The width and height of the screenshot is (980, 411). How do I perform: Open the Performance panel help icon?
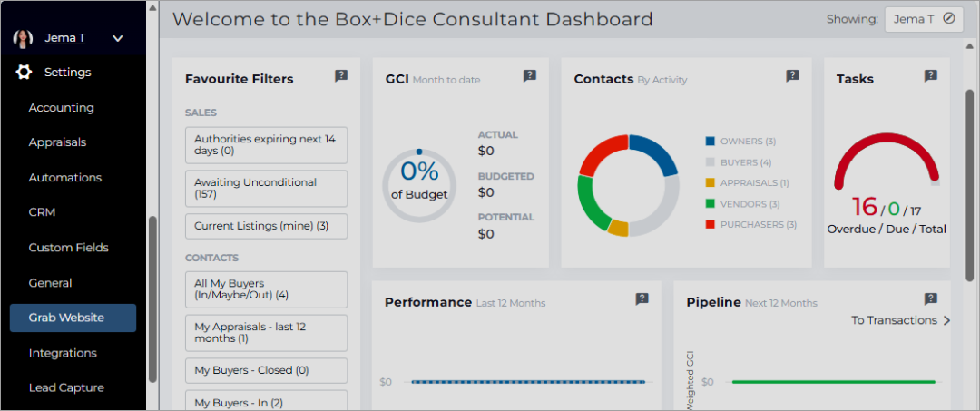click(642, 299)
